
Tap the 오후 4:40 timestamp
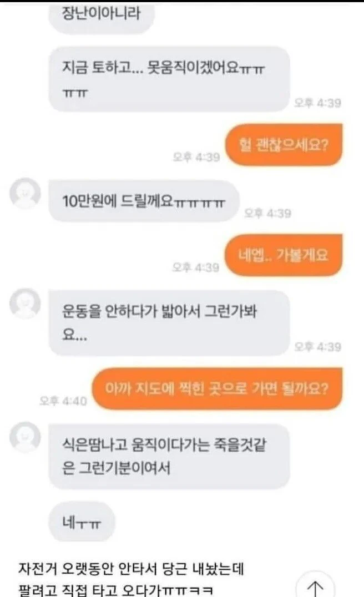[x=63, y=401]
